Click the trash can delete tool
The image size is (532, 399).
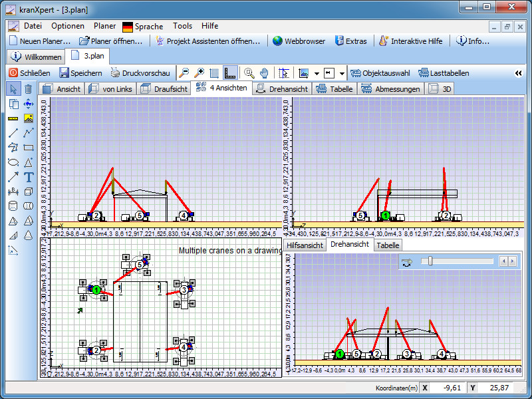[x=29, y=89]
